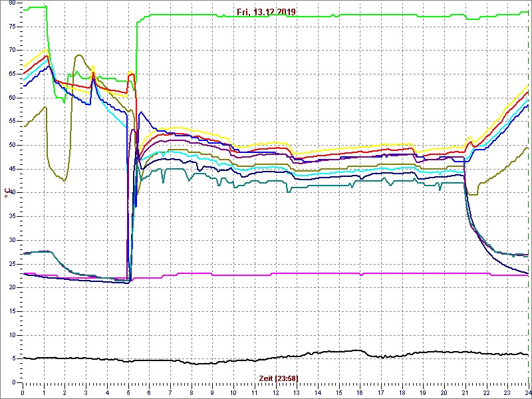This screenshot has height=399, width=532.
Task: Click hour 13 on the time axis
Action: tap(297, 393)
